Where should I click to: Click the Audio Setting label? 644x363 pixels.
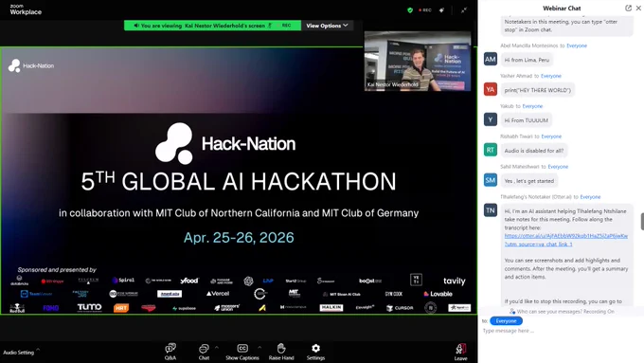click(19, 353)
